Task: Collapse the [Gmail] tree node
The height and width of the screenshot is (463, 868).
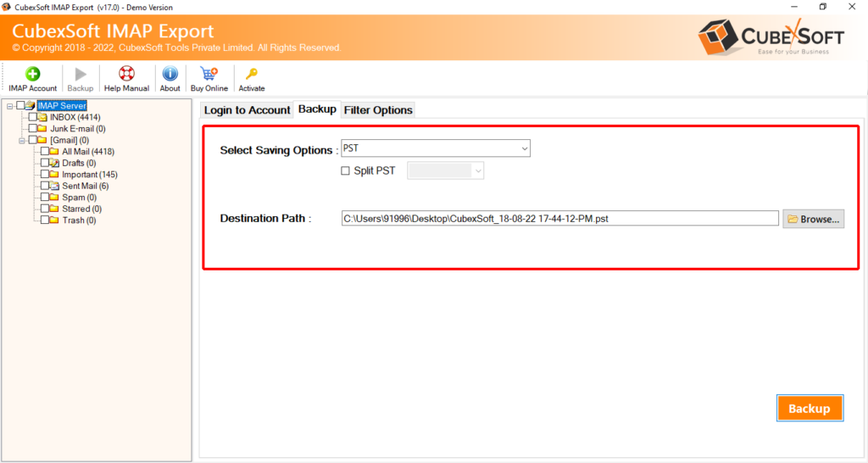Action: tap(21, 141)
